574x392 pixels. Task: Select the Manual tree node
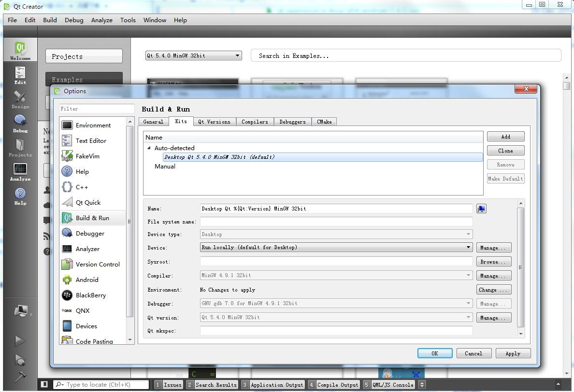[165, 167]
